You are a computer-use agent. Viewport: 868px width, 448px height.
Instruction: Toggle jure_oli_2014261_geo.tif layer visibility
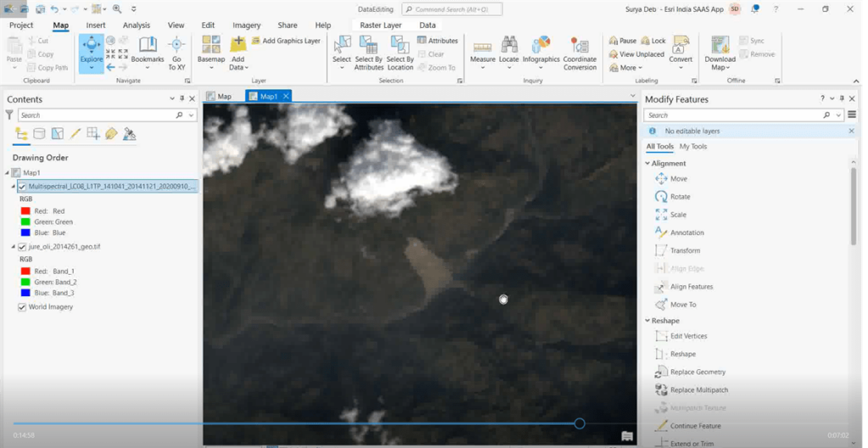point(22,247)
